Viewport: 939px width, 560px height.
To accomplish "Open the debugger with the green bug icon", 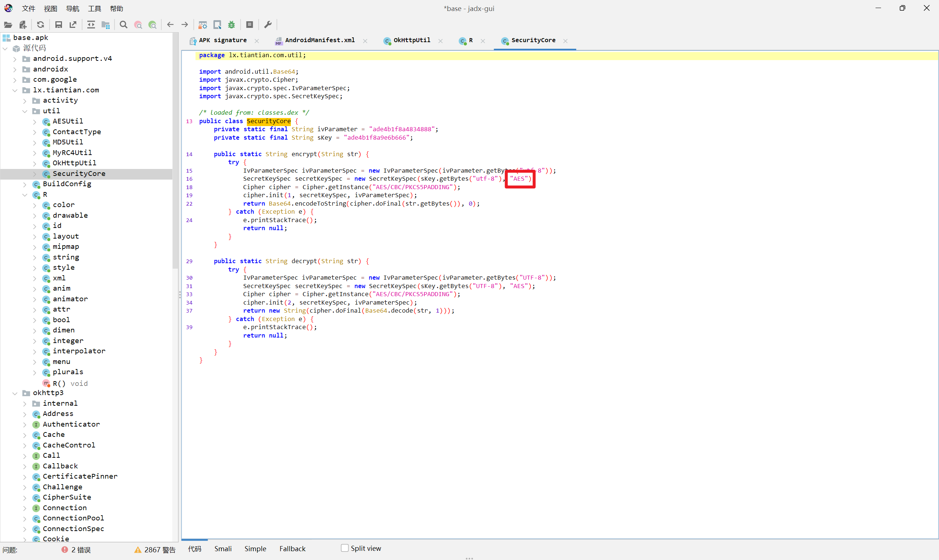I will click(x=231, y=25).
